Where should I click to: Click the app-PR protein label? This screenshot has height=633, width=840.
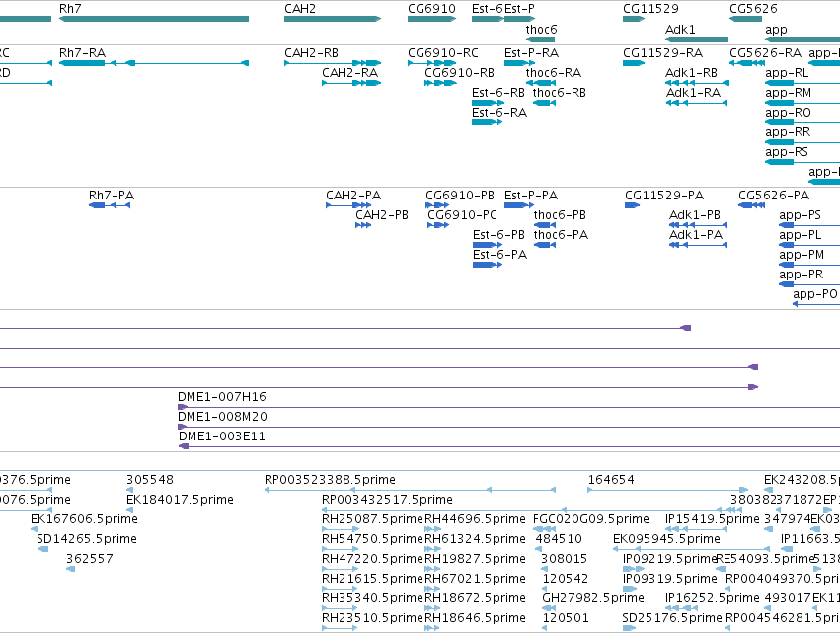[801, 275]
